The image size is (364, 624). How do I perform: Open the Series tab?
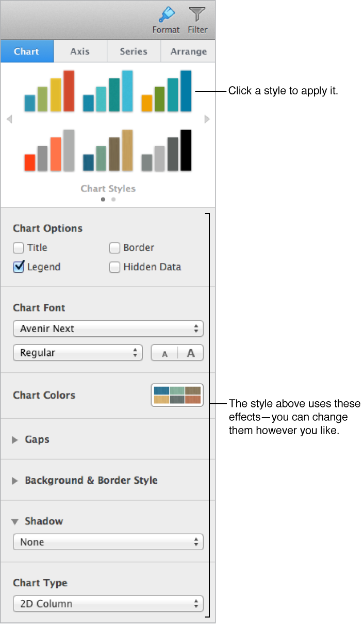click(x=133, y=51)
